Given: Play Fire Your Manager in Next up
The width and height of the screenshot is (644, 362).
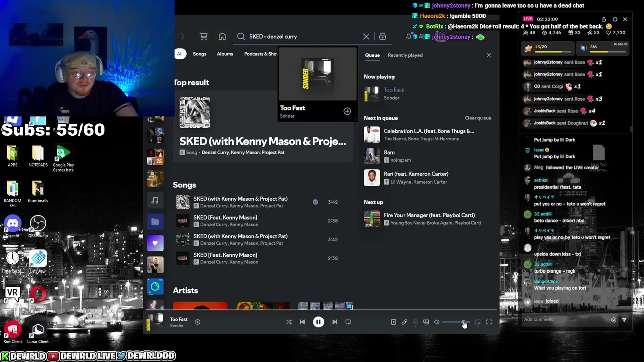Looking at the screenshot, I should pyautogui.click(x=428, y=219).
